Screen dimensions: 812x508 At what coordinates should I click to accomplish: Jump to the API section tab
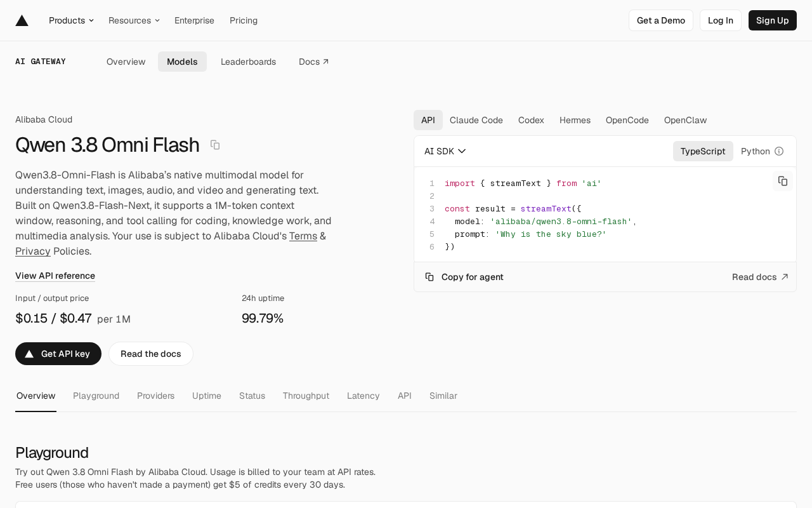coord(405,396)
